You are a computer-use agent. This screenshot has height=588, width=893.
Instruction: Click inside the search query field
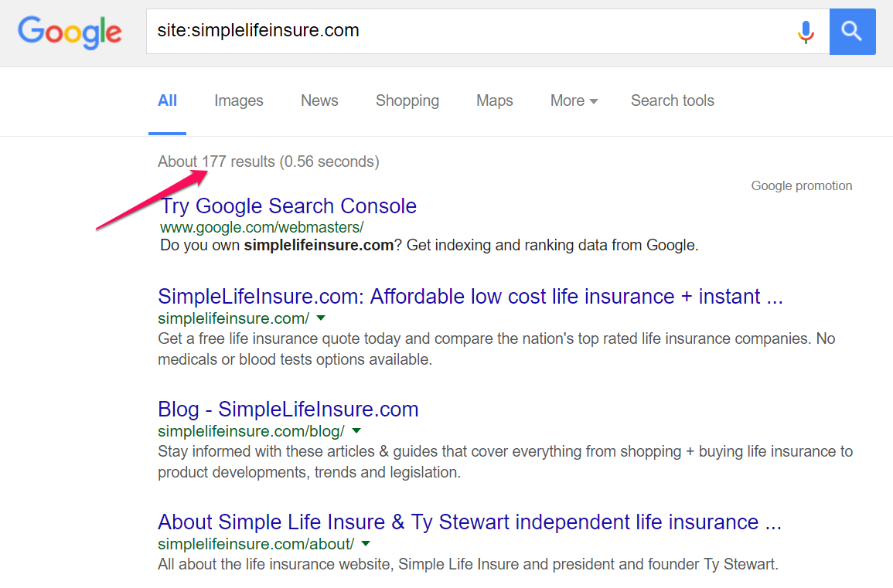[464, 32]
